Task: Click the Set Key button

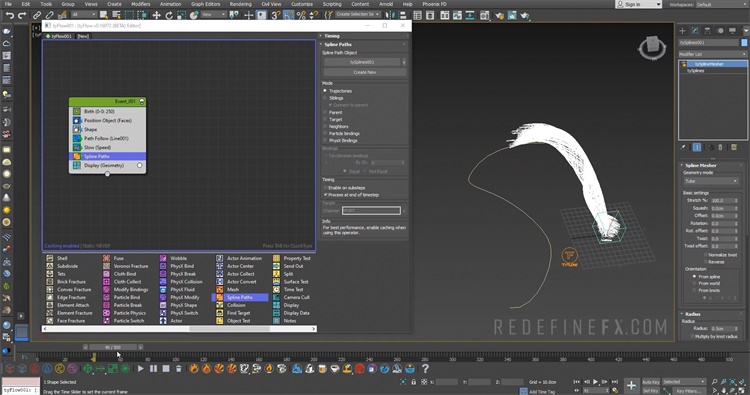Action: pos(651,391)
